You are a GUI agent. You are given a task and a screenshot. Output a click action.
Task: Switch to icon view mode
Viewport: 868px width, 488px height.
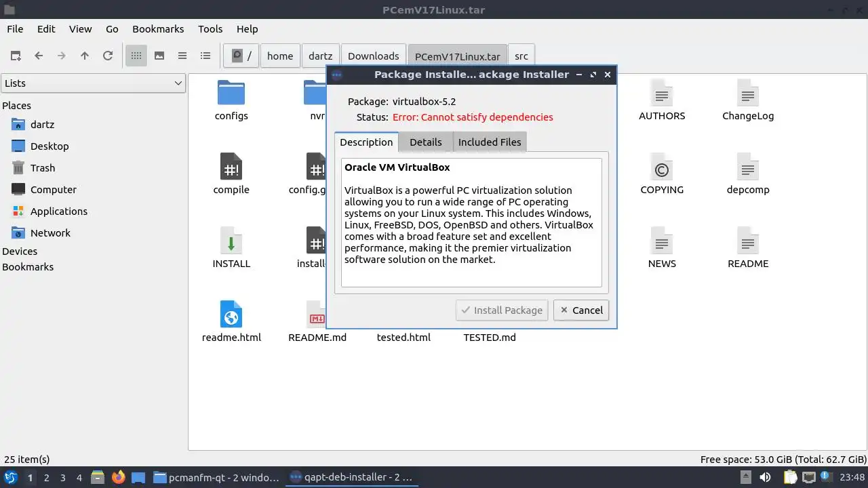136,56
